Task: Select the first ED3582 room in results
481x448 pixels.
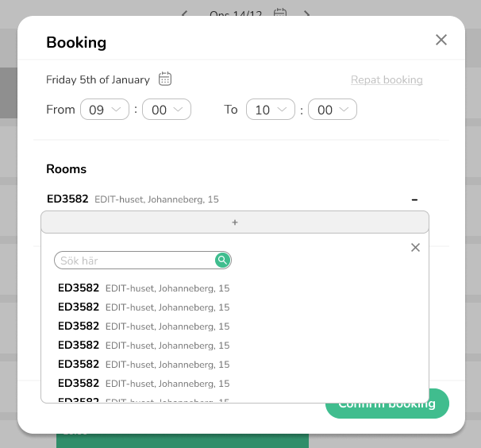Action: 143,288
